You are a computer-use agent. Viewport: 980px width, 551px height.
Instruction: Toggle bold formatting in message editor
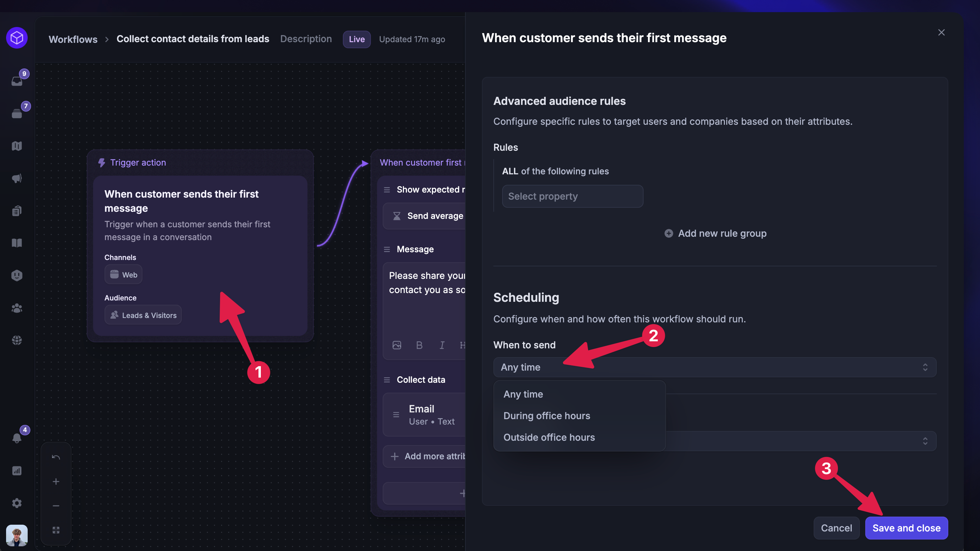419,345
